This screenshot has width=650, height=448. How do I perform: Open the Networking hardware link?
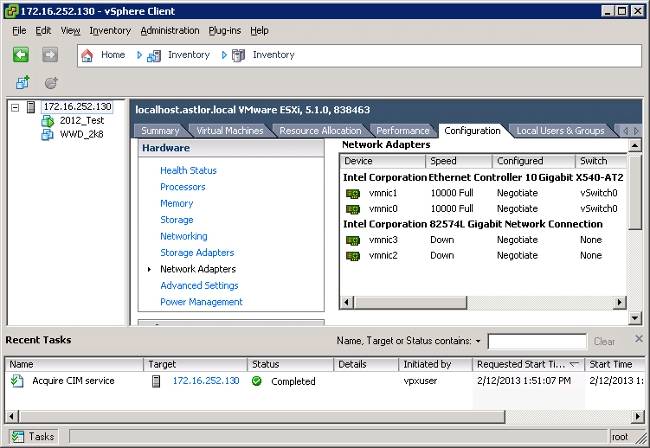(x=184, y=236)
